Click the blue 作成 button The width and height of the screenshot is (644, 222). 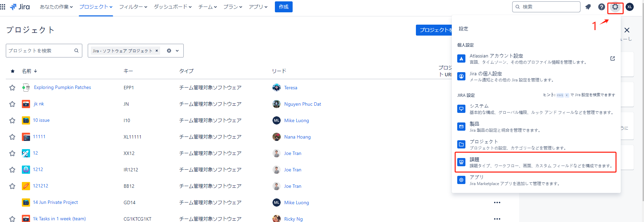283,7
